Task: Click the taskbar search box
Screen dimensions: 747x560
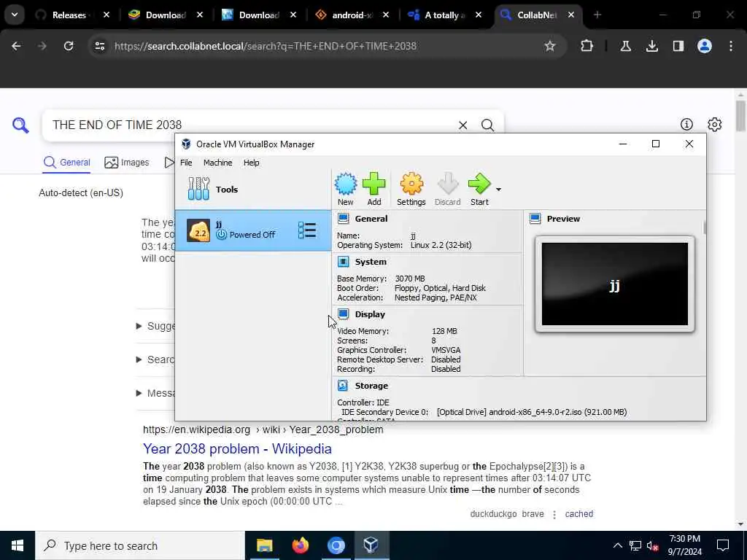Action: tap(140, 545)
